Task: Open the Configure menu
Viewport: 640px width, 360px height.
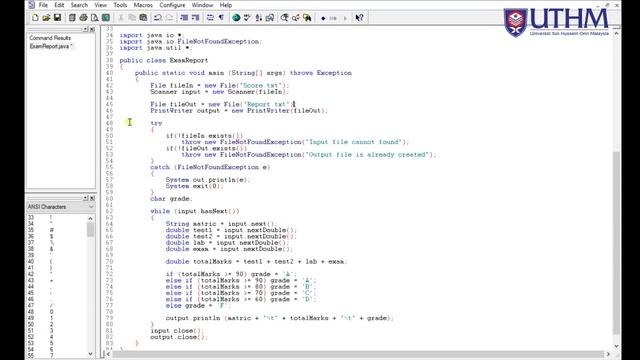Action: 172,5
